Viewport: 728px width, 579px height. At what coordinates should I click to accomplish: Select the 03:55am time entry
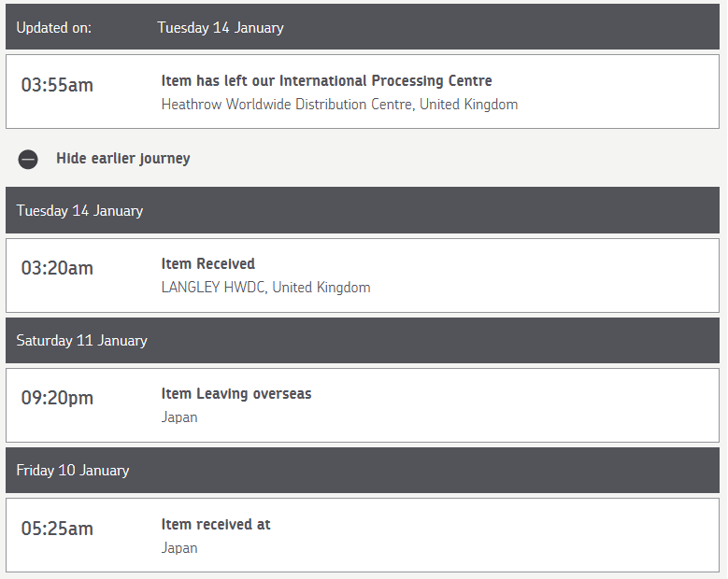[57, 85]
